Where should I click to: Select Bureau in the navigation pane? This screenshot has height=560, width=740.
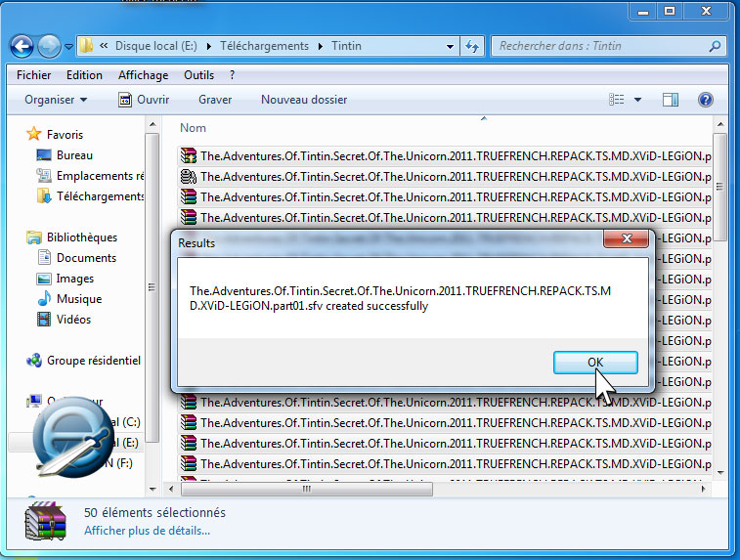74,155
